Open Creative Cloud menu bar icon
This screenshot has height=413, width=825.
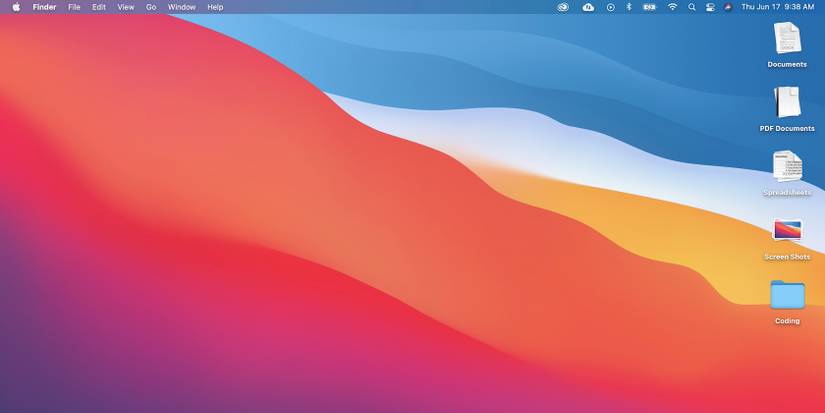[x=563, y=7]
